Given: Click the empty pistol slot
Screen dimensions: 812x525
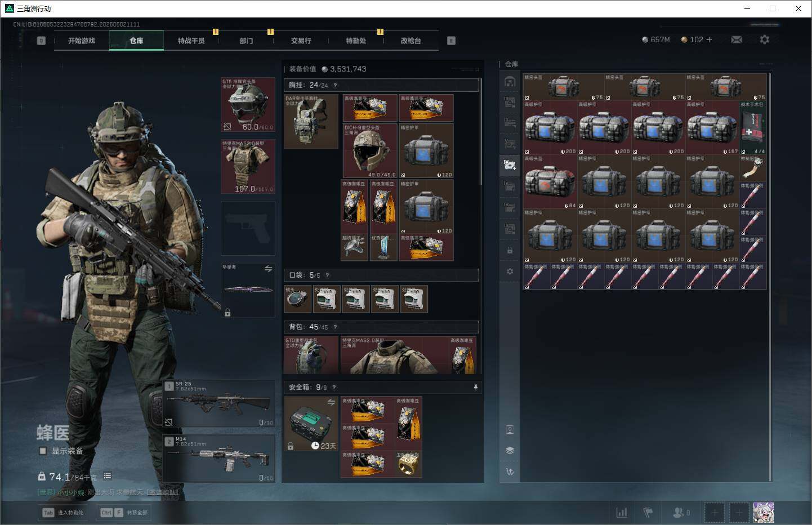Looking at the screenshot, I should pos(248,228).
